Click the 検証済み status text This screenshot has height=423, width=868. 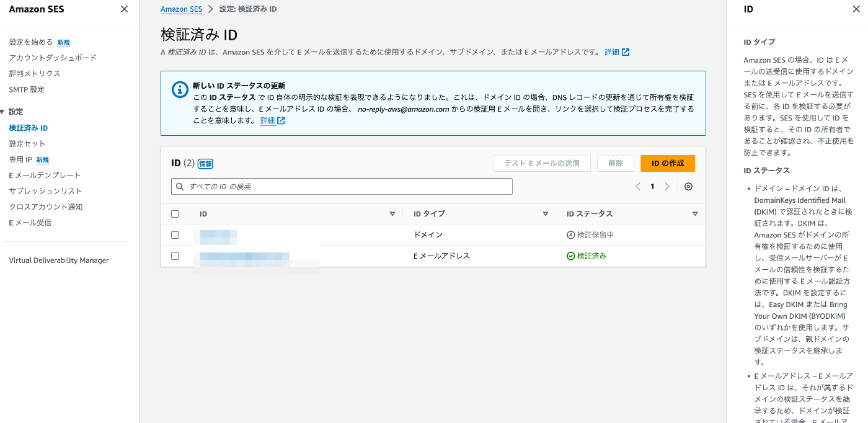[591, 256]
